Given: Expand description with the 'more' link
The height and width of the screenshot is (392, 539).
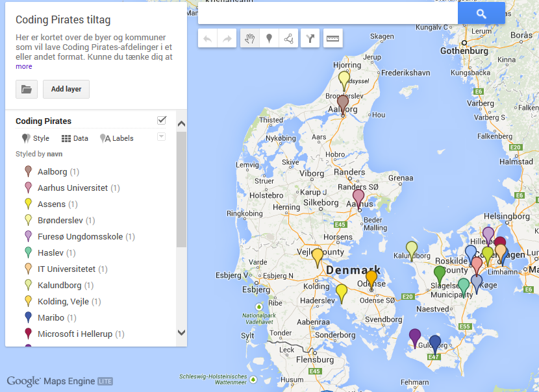Looking at the screenshot, I should coord(24,66).
